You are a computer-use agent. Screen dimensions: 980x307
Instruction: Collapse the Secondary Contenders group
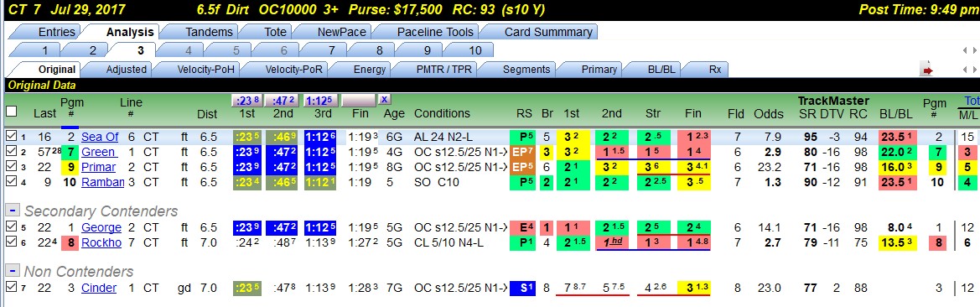(12, 210)
